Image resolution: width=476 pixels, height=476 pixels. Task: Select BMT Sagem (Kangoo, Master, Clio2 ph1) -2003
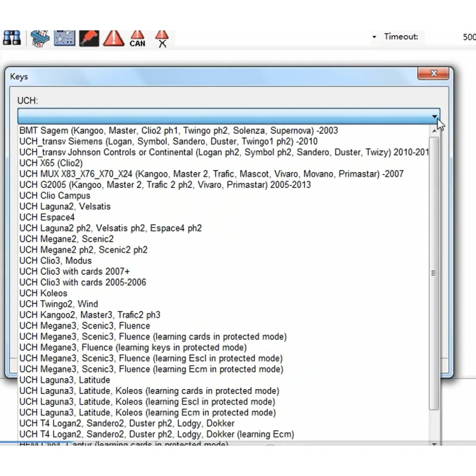point(224,130)
